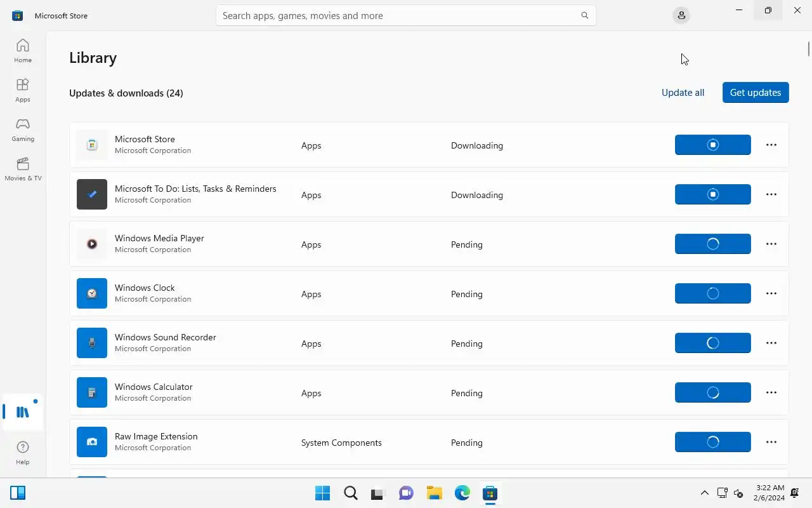Click the Microsoft Store app icon
The image size is (812, 508).
pos(92,145)
